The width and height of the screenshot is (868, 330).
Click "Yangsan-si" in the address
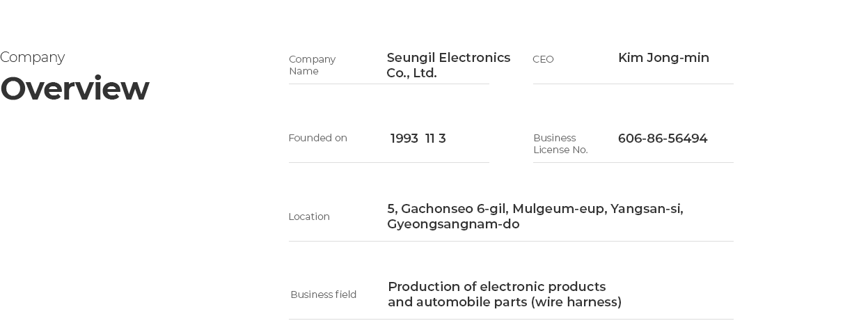(647, 209)
